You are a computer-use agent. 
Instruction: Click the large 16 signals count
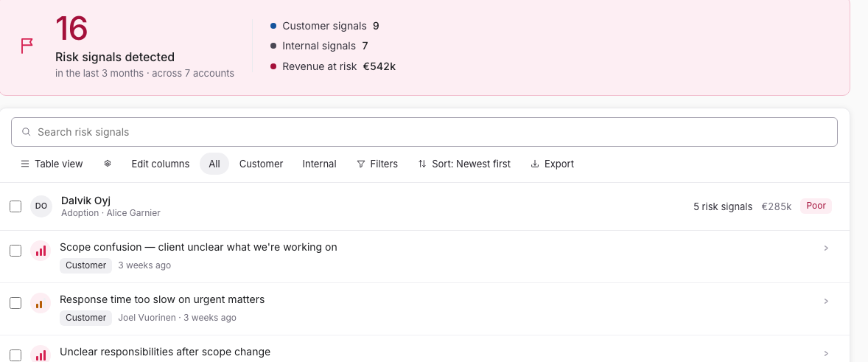pos(71,28)
